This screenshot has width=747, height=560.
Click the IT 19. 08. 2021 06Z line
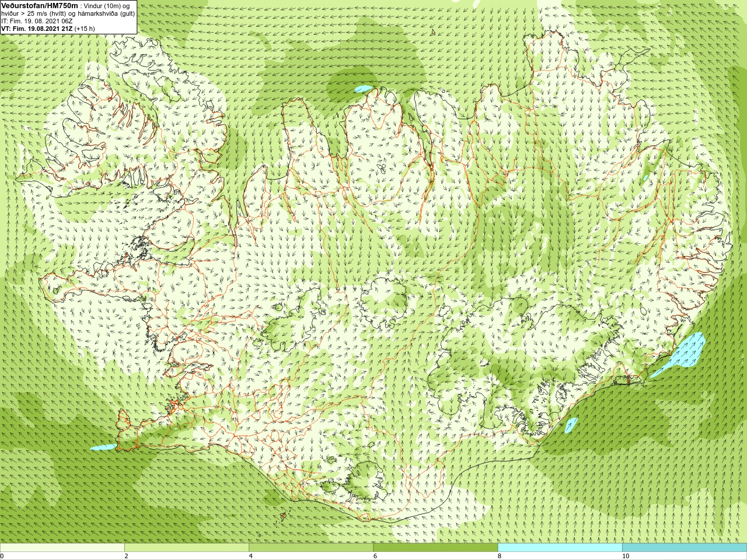[37, 21]
